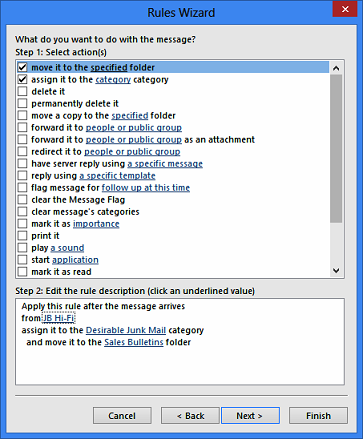
Task: Proceed with the Next button
Action: (250, 416)
